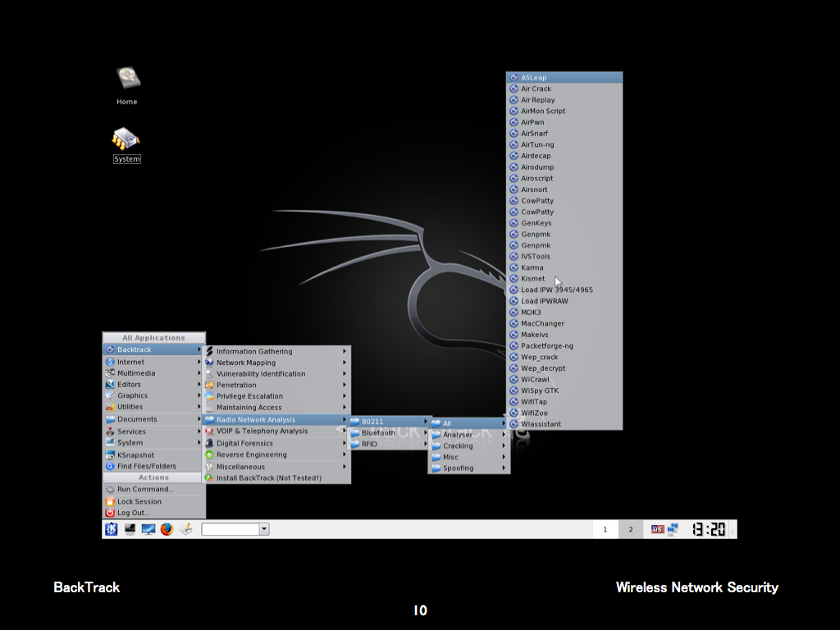Click Run Command in the menu
840x630 pixels.
145,489
